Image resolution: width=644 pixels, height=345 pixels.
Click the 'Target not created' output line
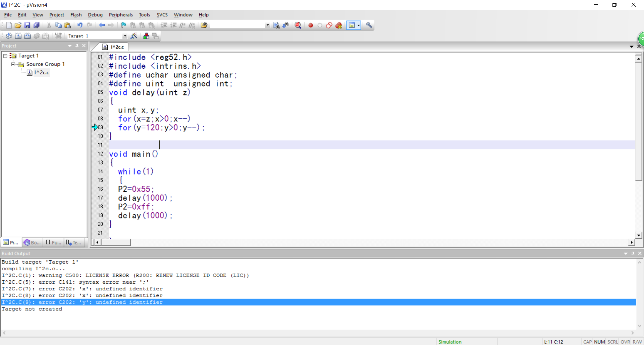click(x=32, y=309)
